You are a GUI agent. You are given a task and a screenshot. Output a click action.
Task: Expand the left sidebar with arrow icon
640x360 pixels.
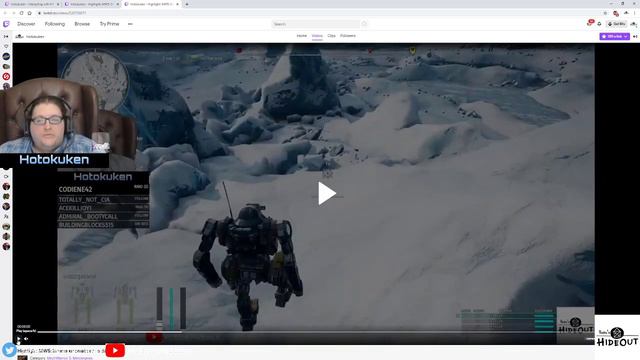pos(6,36)
